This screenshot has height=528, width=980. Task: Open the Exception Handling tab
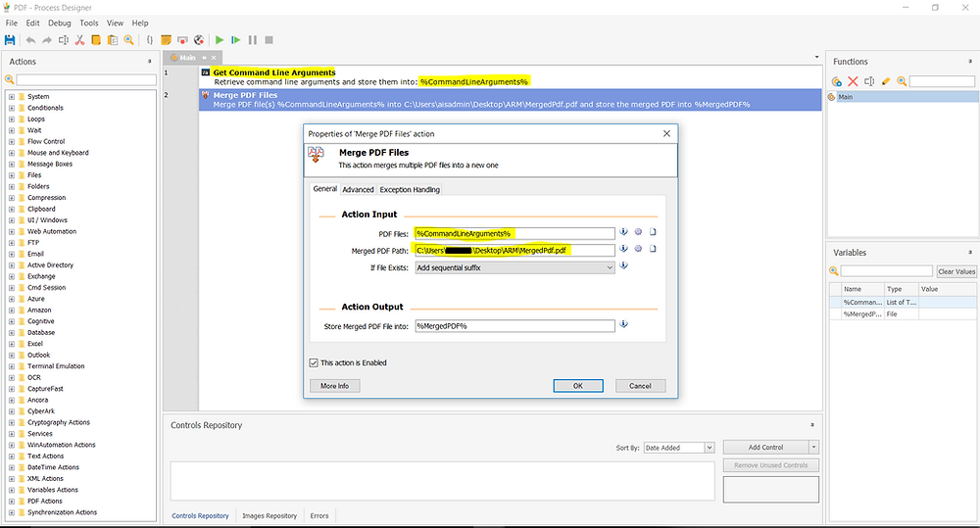click(x=410, y=189)
